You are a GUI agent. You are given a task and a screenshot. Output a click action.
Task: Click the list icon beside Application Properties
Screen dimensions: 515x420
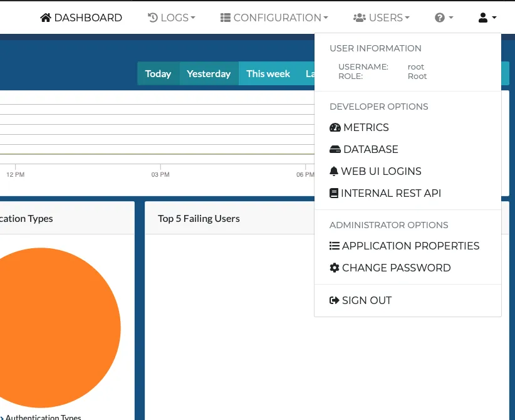tap(335, 246)
